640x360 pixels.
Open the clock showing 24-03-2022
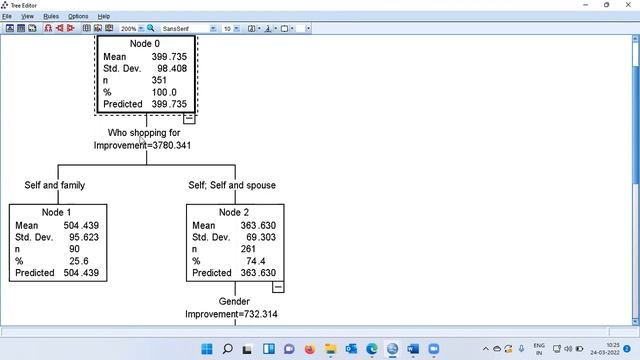pyautogui.click(x=605, y=349)
